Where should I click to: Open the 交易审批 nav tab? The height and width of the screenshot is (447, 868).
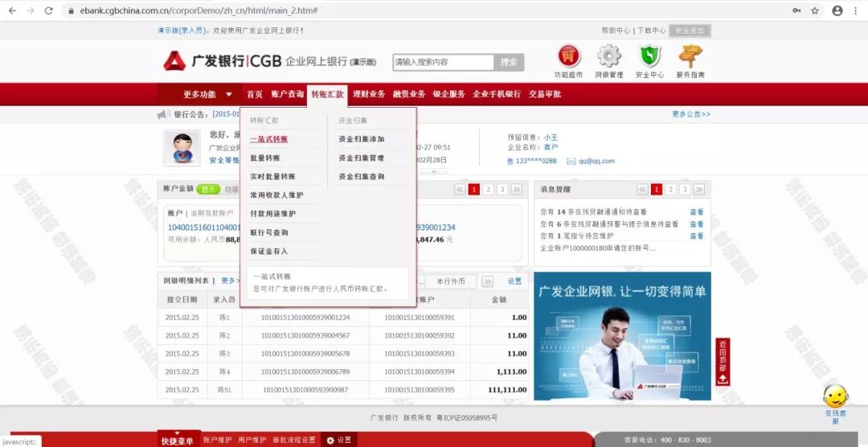click(x=545, y=95)
